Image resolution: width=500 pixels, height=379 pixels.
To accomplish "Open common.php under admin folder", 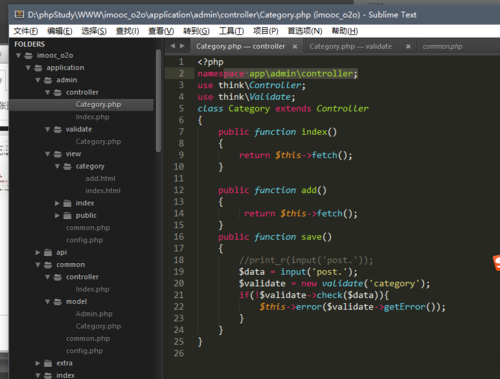I will coord(88,228).
